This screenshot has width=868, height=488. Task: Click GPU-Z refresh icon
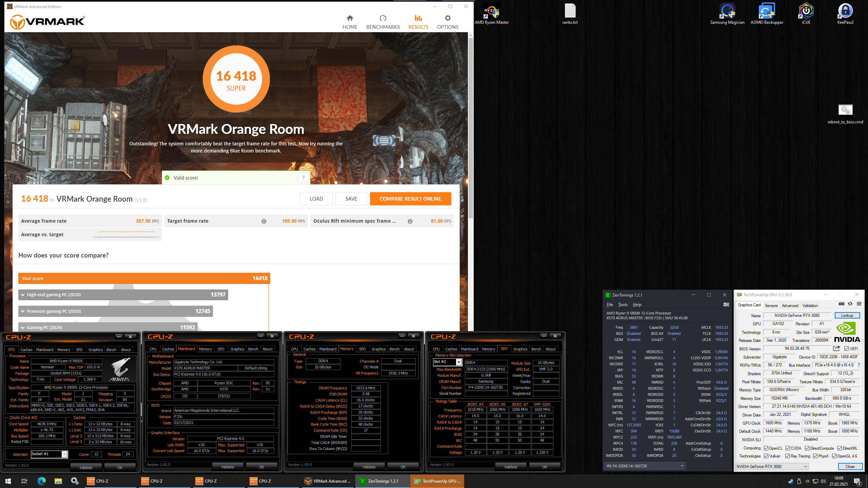(x=850, y=304)
